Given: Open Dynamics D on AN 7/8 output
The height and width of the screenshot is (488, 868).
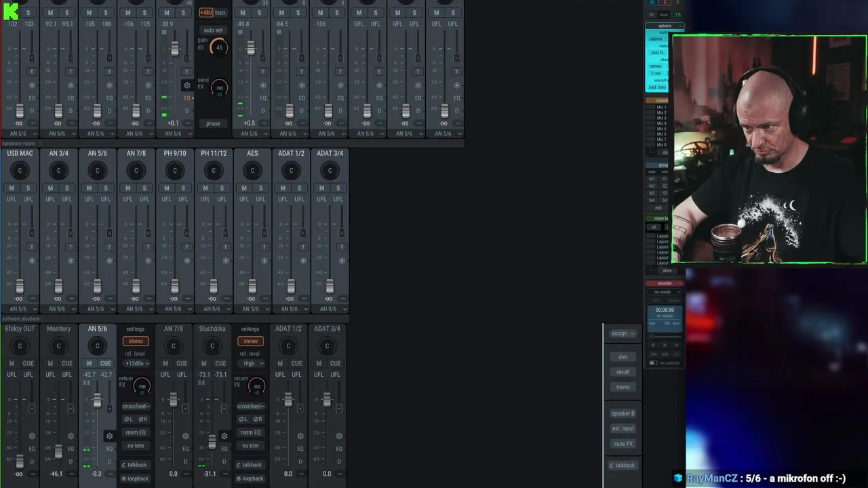Looking at the screenshot, I should pos(186,462).
